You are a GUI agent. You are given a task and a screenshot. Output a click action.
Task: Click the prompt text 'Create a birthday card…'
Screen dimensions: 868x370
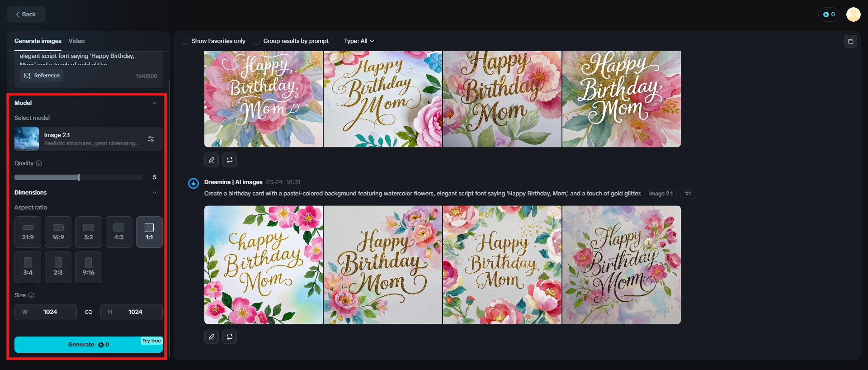pyautogui.click(x=423, y=194)
